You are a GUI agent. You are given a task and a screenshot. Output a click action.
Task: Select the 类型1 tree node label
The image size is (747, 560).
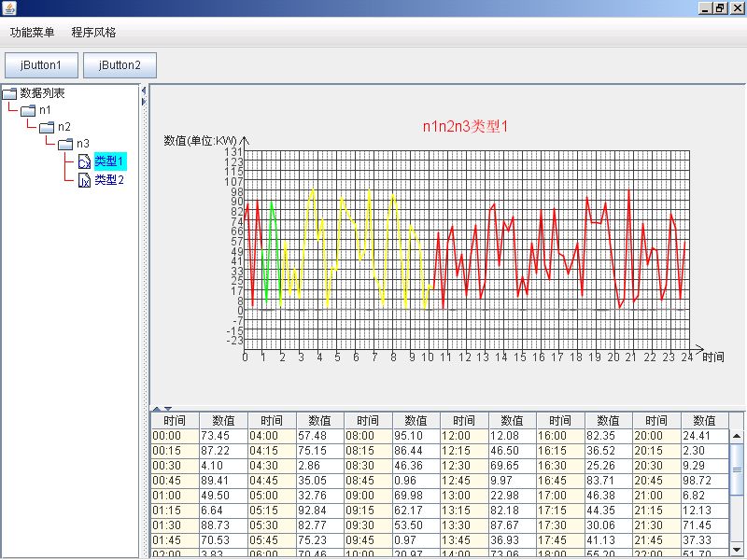pos(110,161)
